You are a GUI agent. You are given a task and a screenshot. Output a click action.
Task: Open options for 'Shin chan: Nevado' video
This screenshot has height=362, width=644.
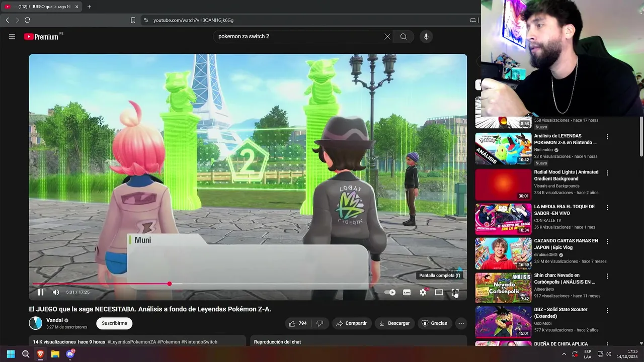pos(607,276)
